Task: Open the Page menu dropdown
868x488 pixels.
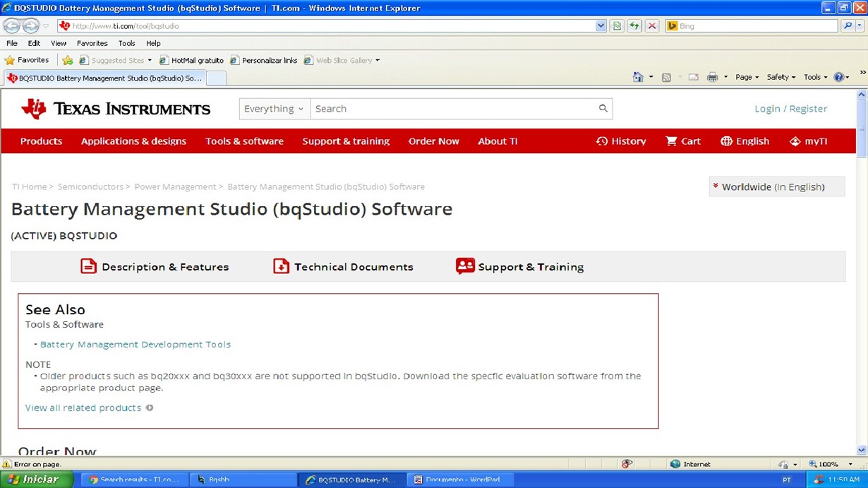Action: click(747, 77)
